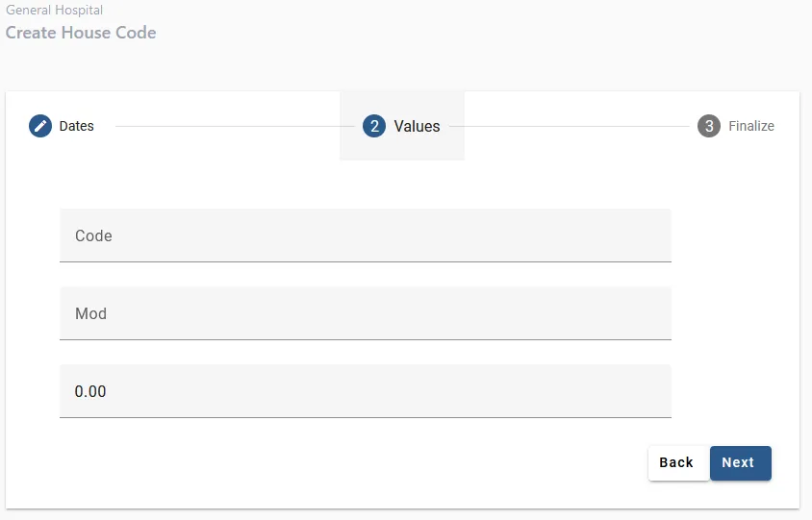Click the step 2 number circle
Viewport: 812px width, 520px height.
[x=374, y=126]
